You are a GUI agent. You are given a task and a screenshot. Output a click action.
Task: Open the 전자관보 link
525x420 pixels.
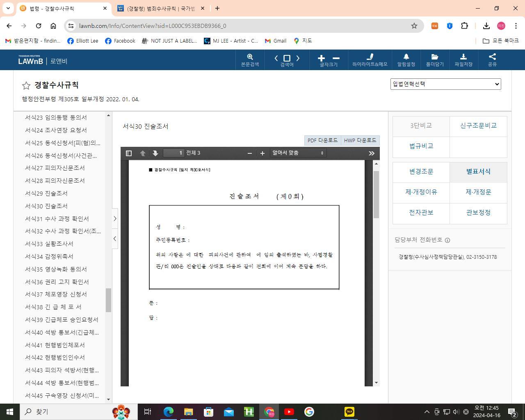pyautogui.click(x=421, y=213)
